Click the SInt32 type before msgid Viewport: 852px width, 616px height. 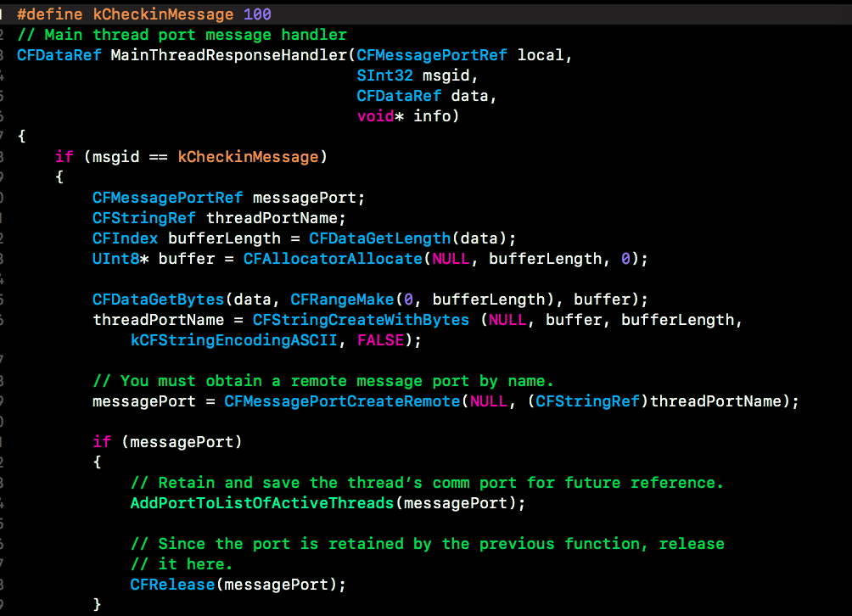(x=384, y=76)
